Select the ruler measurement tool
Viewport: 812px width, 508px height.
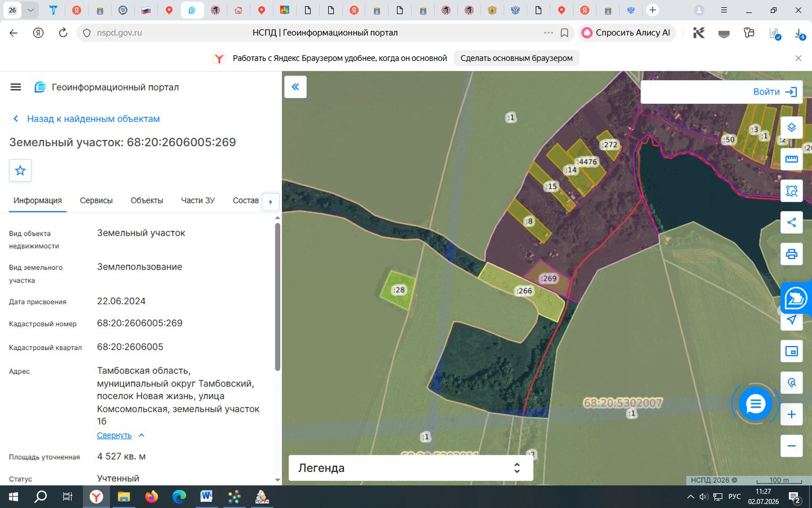click(791, 159)
